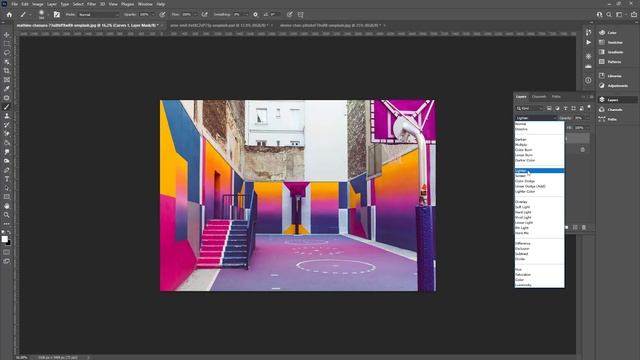The image size is (640, 360).
Task: Open the layer Kind filter dropdown
Action: [530, 108]
